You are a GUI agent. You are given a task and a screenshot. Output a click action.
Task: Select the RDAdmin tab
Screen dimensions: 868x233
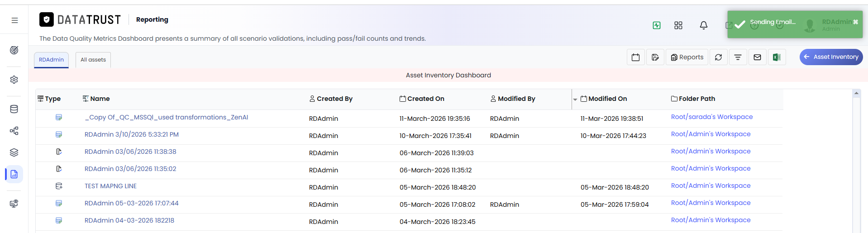coord(52,60)
